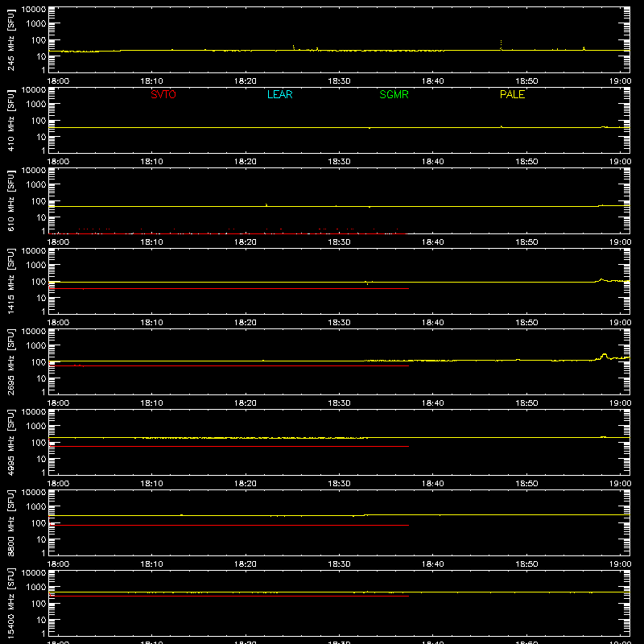This screenshot has width=644, height=644.
Task: Select the 610 MHz [SFU] axis title
Action: pyautogui.click(x=11, y=201)
